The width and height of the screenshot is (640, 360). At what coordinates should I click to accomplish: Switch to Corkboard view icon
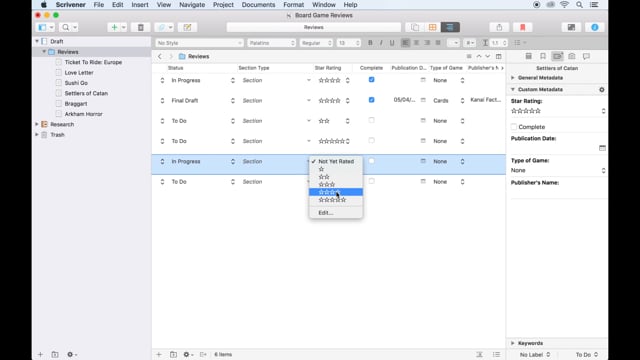tap(432, 27)
